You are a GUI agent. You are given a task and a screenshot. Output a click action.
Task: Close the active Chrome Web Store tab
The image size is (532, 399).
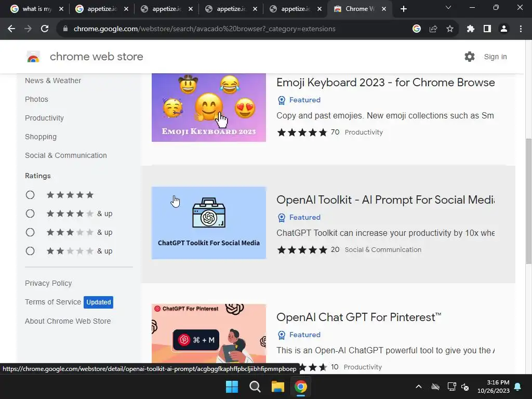coord(384,9)
